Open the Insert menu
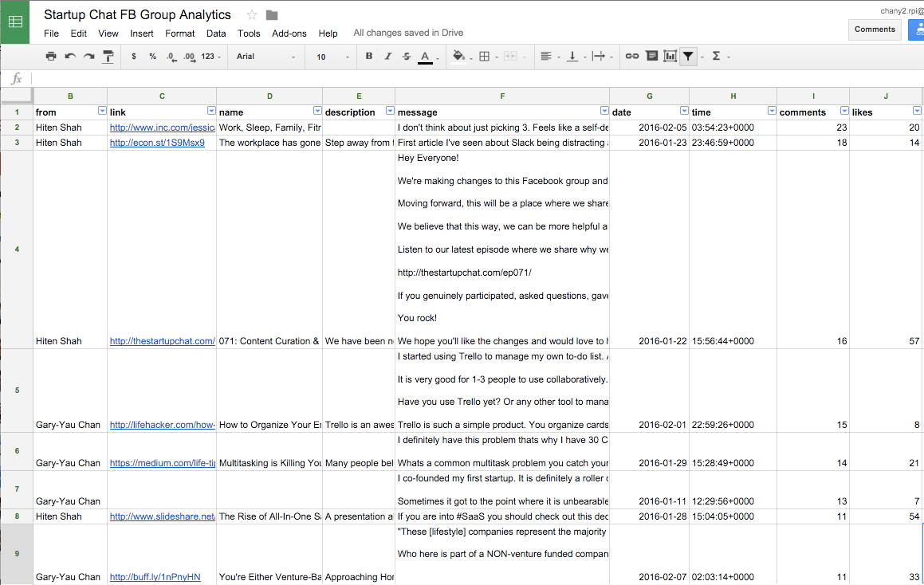The image size is (924, 585). point(141,33)
